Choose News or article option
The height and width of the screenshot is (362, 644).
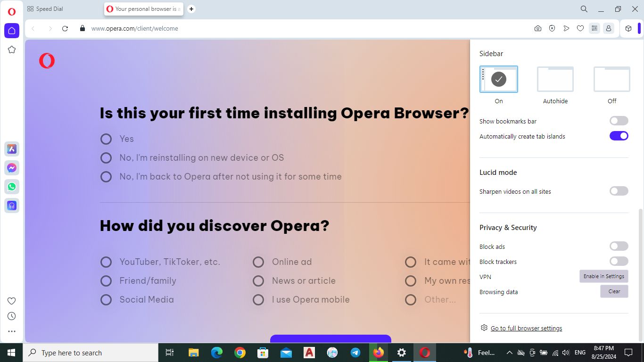tap(258, 281)
